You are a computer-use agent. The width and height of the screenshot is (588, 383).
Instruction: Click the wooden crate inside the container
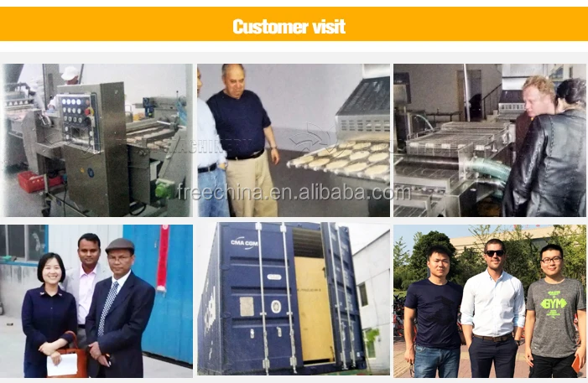click(315, 308)
